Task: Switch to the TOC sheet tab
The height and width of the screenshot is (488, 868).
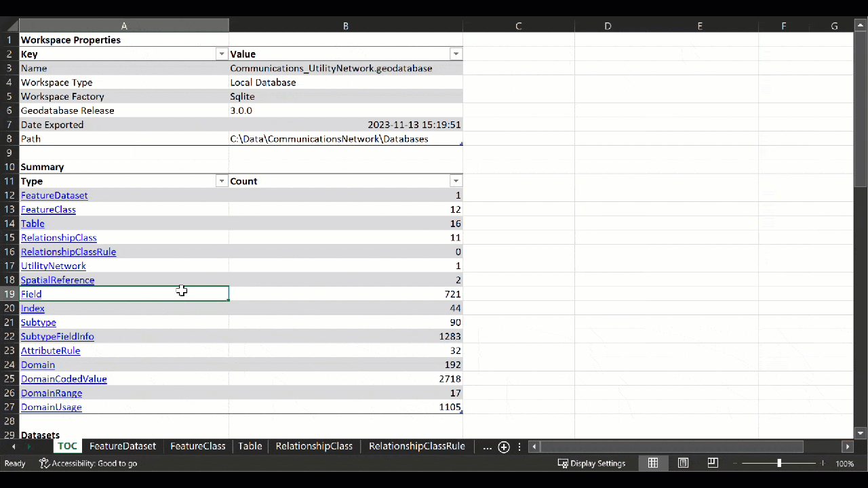Action: click(x=67, y=446)
